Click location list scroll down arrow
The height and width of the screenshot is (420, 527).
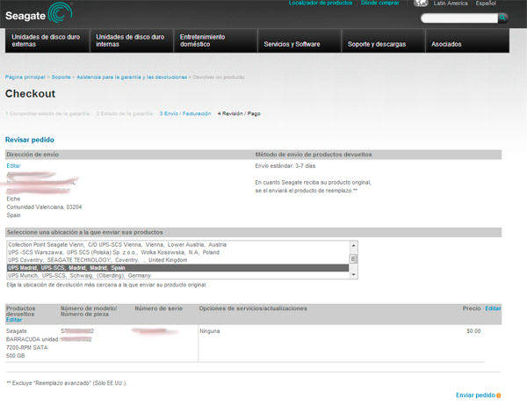[x=353, y=275]
